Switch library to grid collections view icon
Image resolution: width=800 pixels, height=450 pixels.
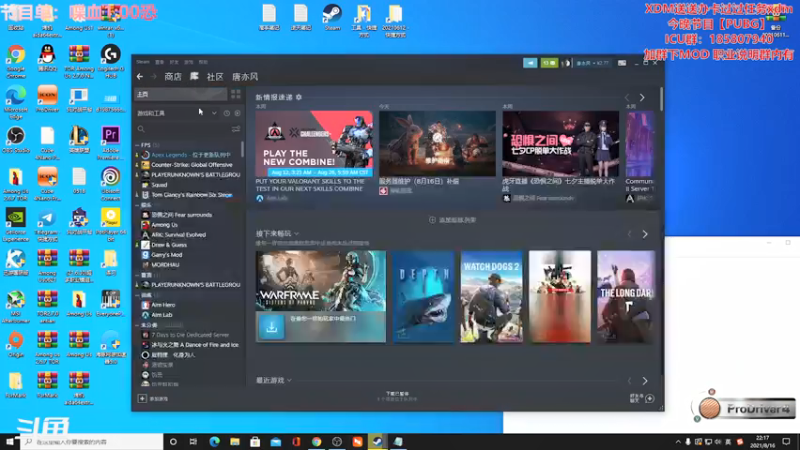coord(236,94)
